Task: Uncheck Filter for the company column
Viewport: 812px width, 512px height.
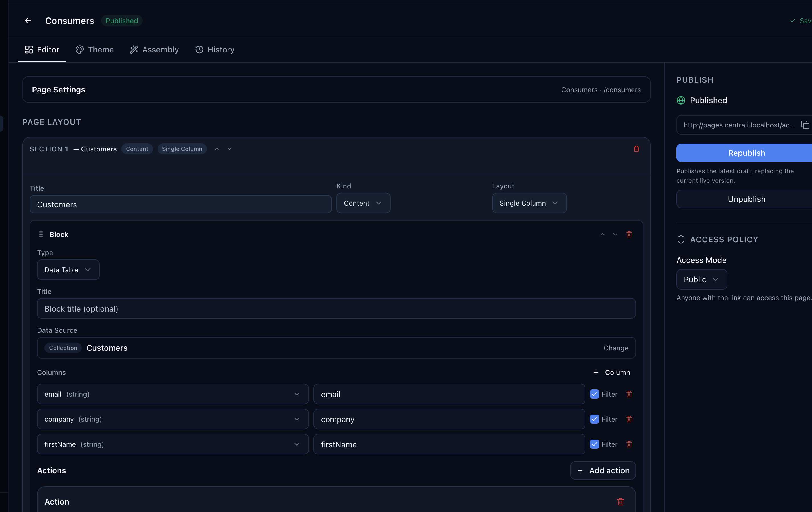Action: [x=594, y=419]
